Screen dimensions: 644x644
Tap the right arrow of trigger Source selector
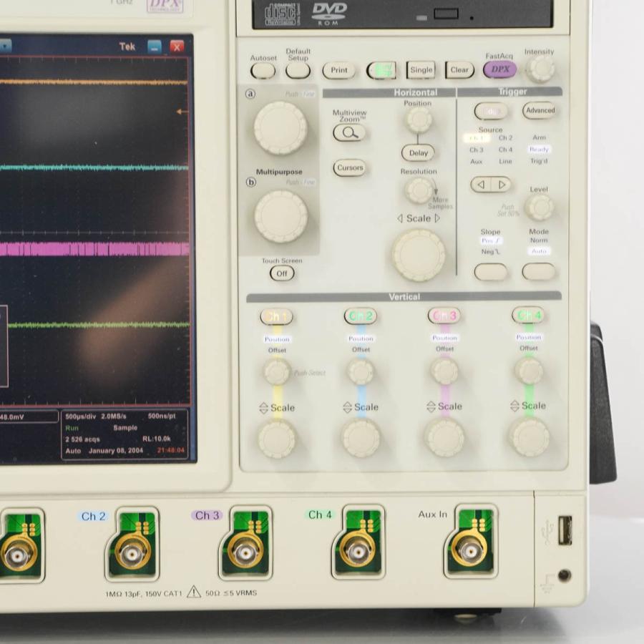(502, 185)
